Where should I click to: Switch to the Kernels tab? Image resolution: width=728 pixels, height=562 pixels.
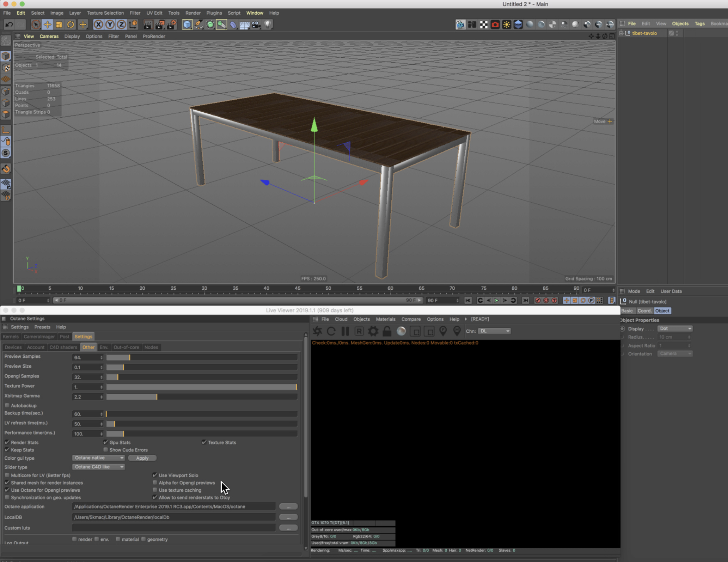pos(11,337)
